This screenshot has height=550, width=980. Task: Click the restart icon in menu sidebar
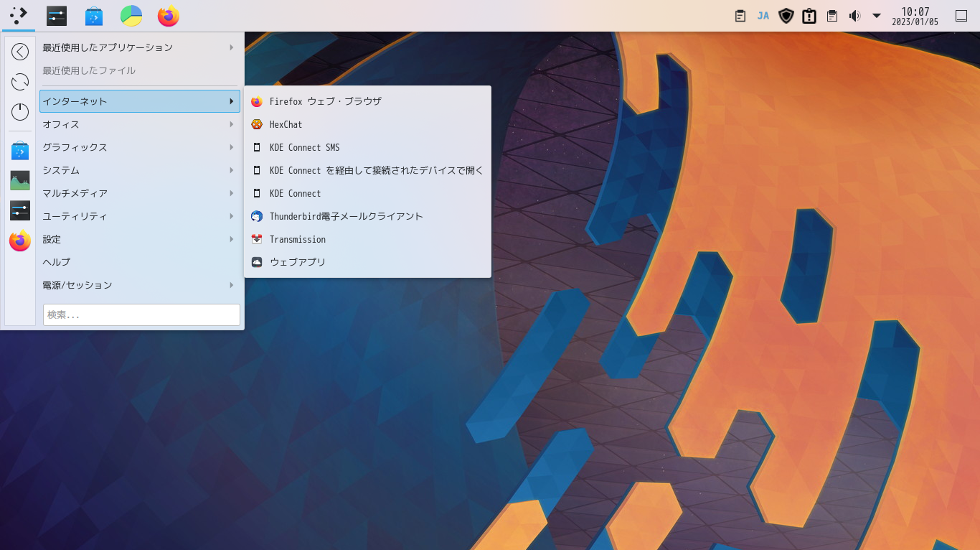(x=20, y=82)
